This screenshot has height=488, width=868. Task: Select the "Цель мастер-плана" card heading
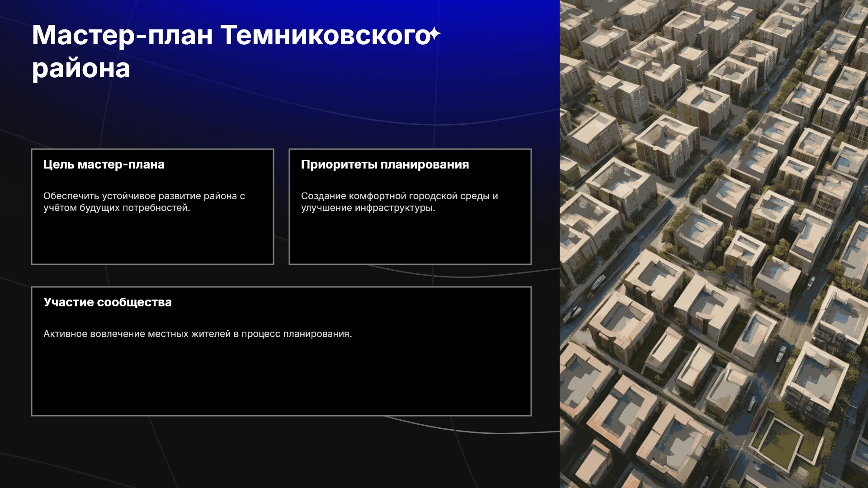point(104,164)
